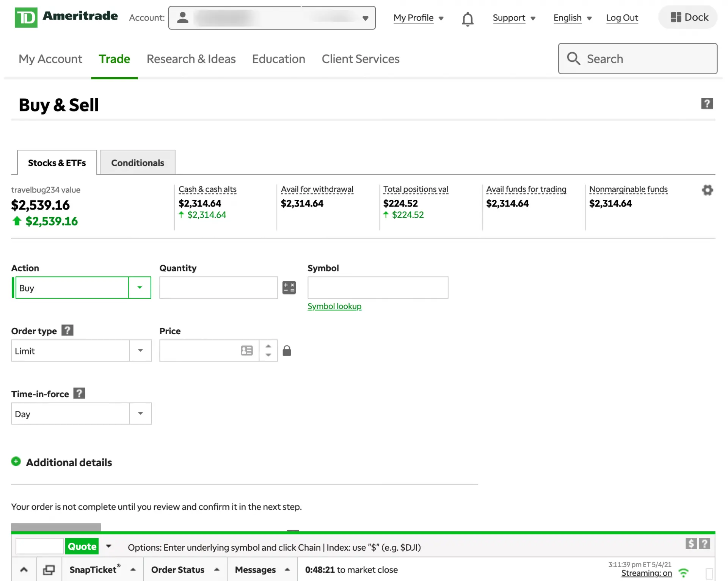
Task: Open the English language dropdown
Action: (572, 18)
